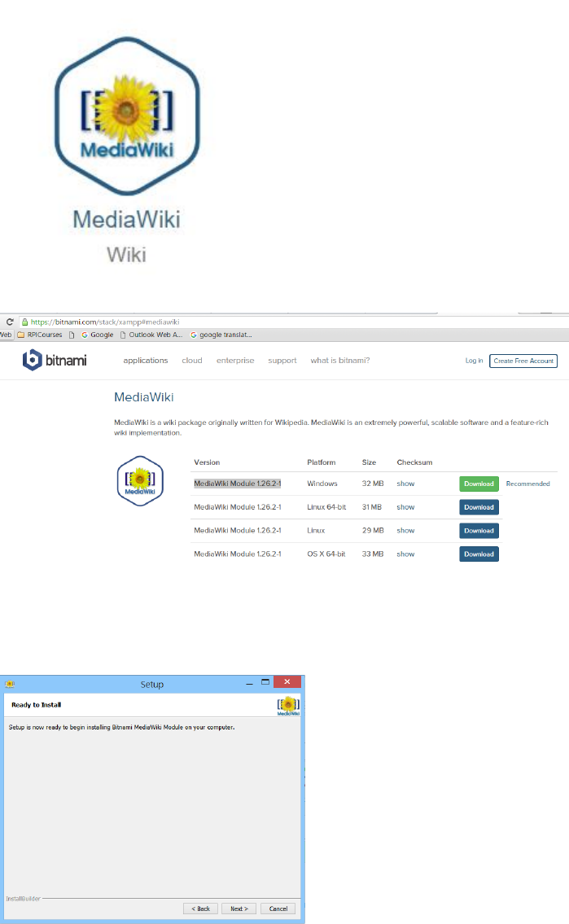Show checksum for the Windows row
This screenshot has height=924, width=569.
coord(405,484)
